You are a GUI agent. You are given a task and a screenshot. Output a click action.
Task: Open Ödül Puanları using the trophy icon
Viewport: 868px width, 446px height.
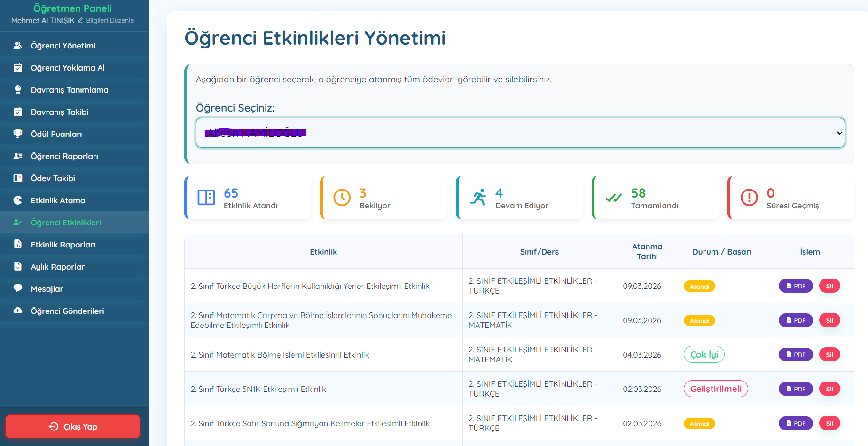pyautogui.click(x=17, y=134)
